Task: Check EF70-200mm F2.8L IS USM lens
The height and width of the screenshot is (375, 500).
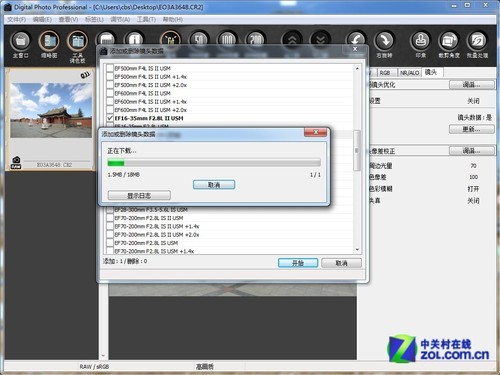Action: 110,243
